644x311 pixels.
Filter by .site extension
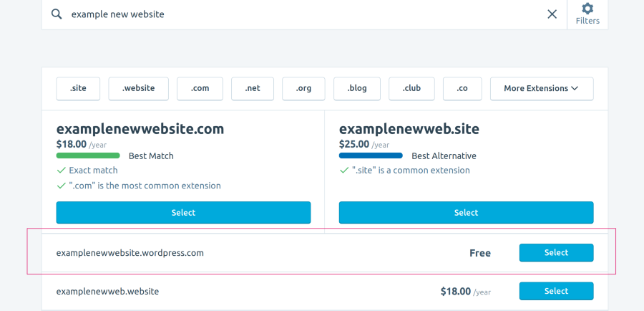click(x=78, y=88)
